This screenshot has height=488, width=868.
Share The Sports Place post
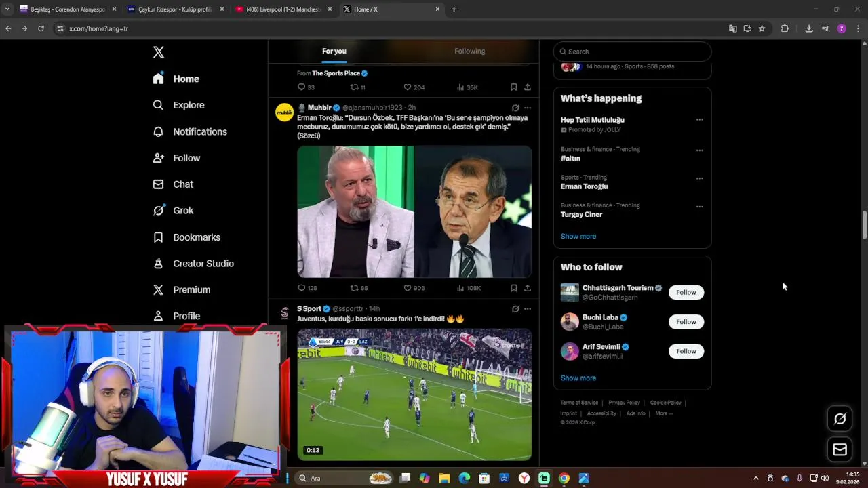[x=527, y=87]
